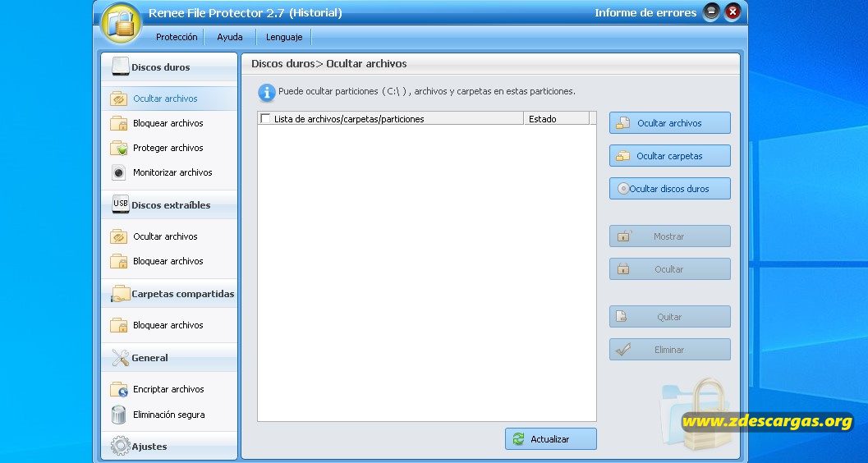Click the Lista de archivos/carpetas/particiones column header

tap(390, 118)
